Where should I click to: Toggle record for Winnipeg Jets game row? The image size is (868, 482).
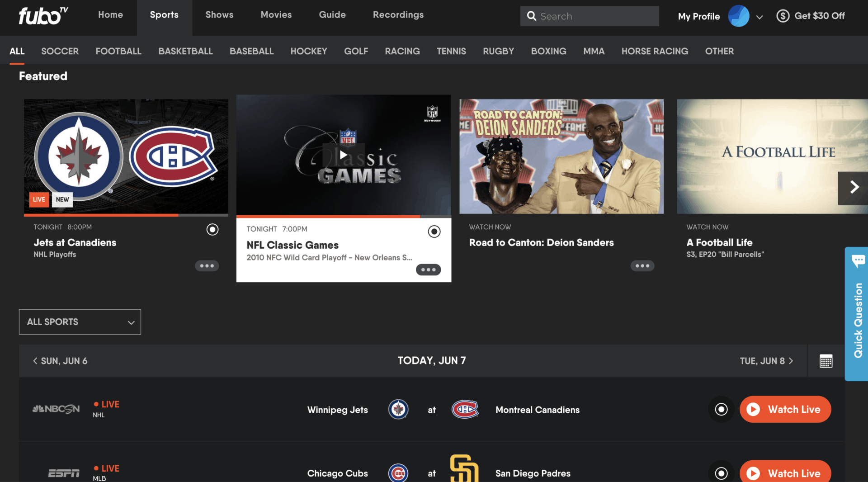[x=722, y=410]
